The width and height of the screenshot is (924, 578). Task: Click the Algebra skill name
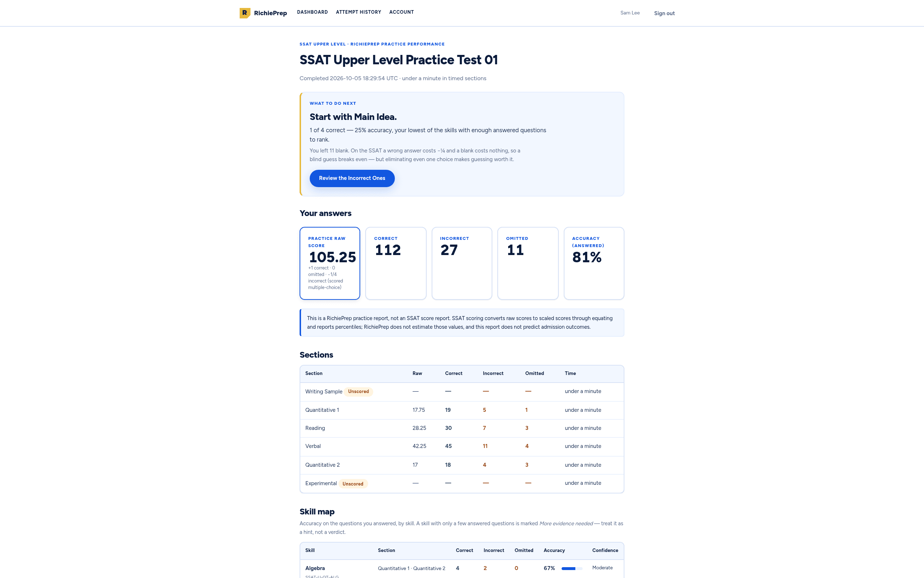pyautogui.click(x=315, y=569)
